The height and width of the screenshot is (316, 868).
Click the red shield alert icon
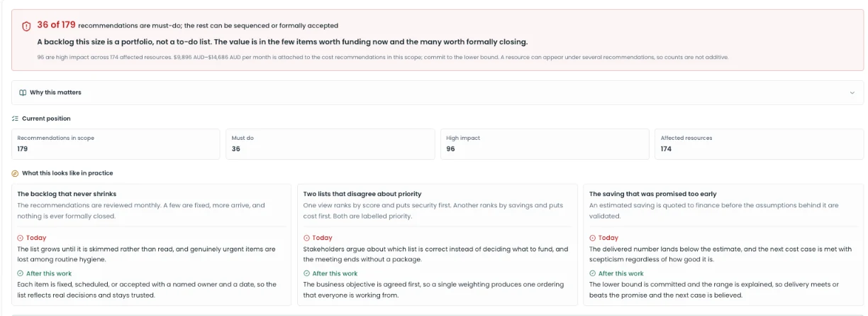coord(26,26)
